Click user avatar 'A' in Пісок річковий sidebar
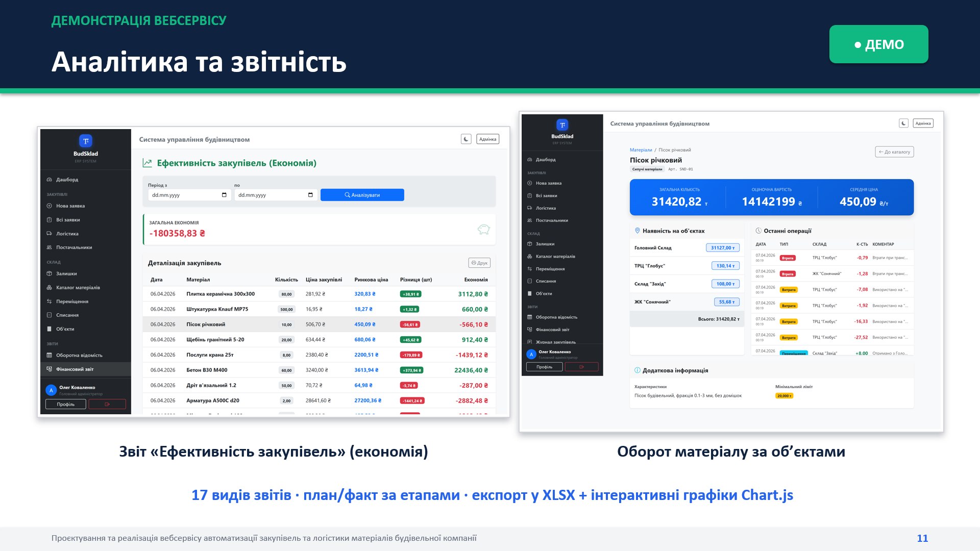Image resolution: width=980 pixels, height=551 pixels. pyautogui.click(x=531, y=354)
